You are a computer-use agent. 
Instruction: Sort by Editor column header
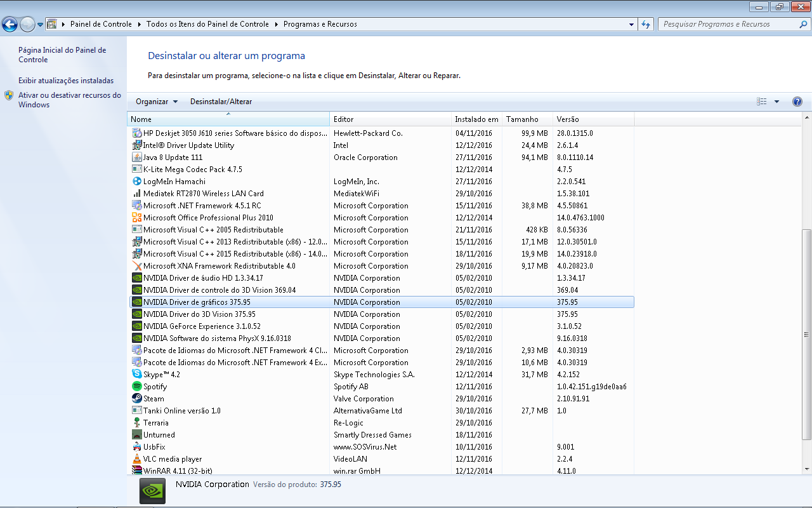click(x=390, y=119)
